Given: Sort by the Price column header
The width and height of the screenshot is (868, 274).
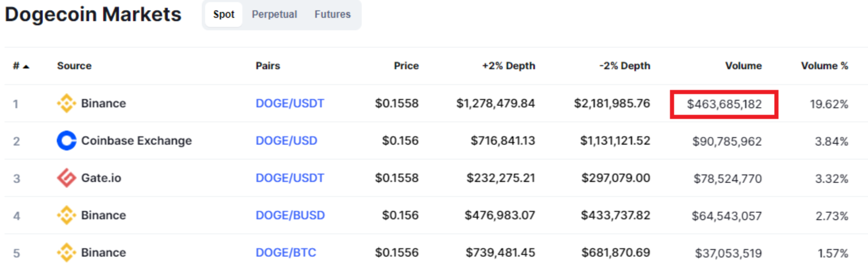Looking at the screenshot, I should pyautogui.click(x=406, y=65).
